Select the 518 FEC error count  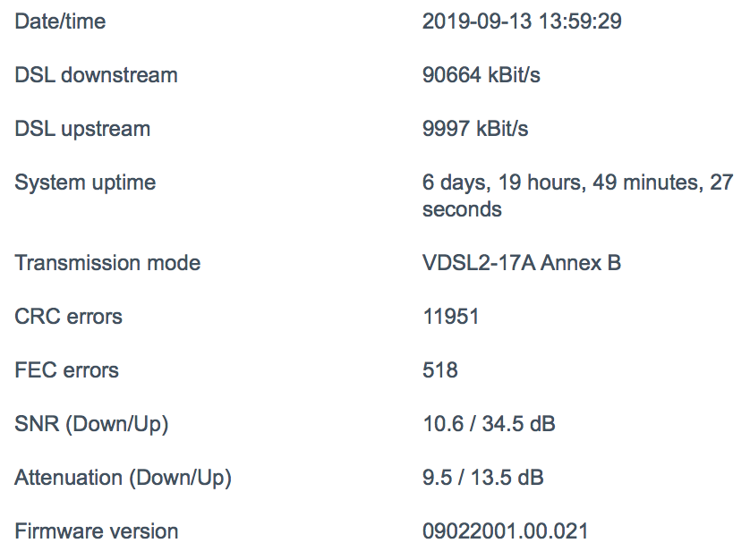[x=440, y=370]
